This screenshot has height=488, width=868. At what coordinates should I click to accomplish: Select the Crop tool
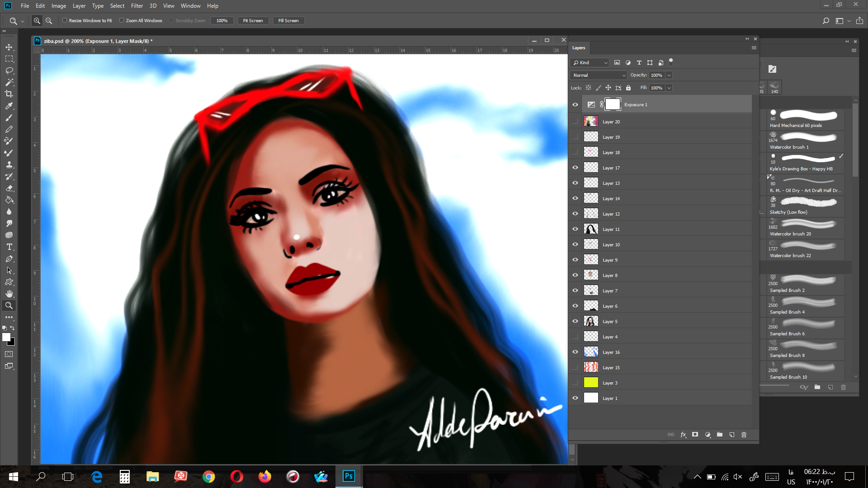(x=9, y=94)
